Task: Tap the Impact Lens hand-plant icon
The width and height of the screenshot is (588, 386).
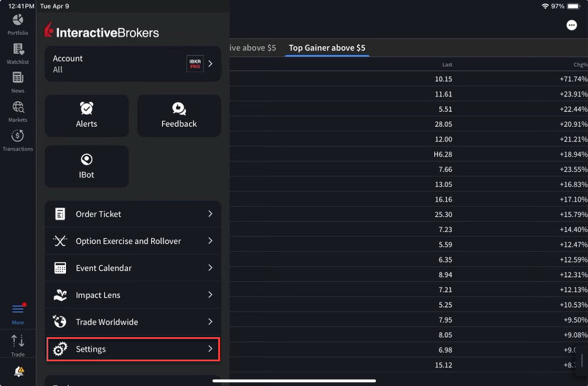Action: point(60,295)
